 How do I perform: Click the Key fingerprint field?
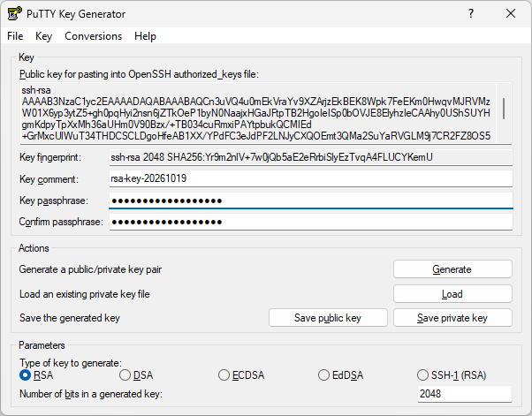pos(310,157)
